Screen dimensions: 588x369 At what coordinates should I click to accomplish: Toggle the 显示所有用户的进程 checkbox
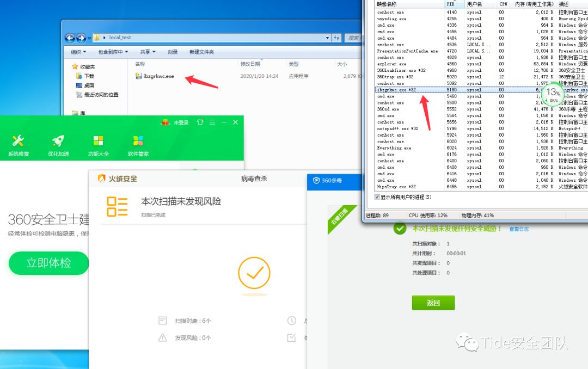377,197
